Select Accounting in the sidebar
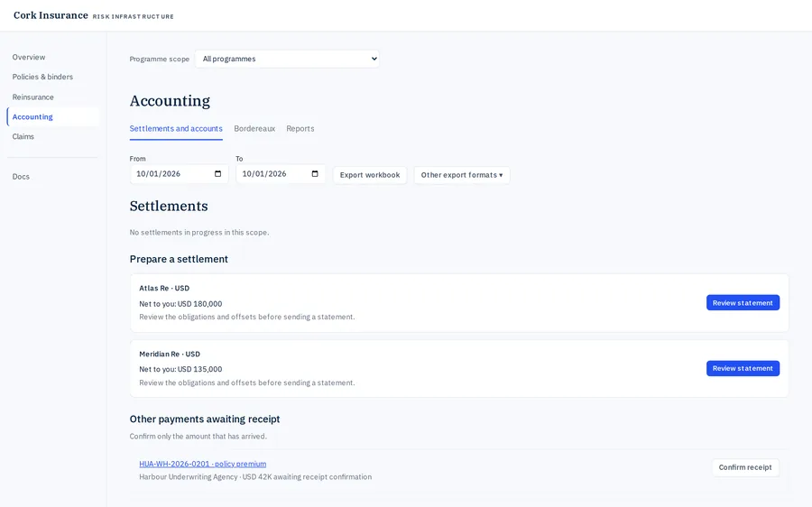Image resolution: width=812 pixels, height=507 pixels. (x=32, y=117)
